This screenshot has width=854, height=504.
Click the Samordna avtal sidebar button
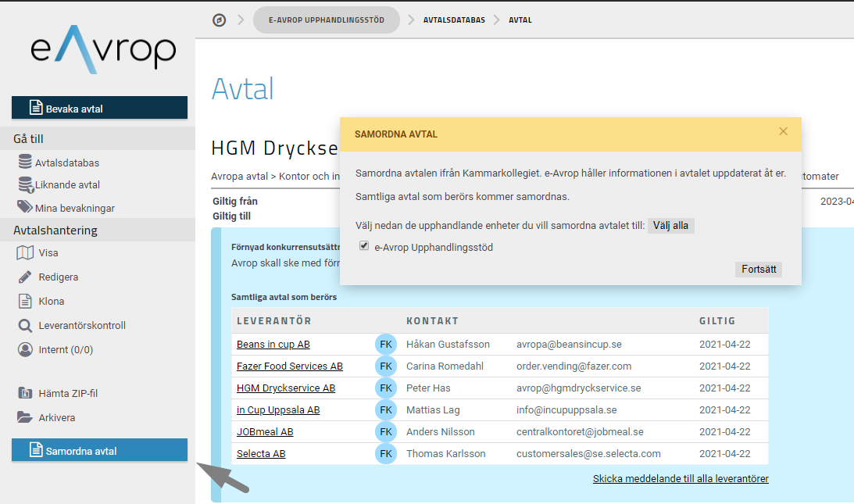tap(100, 450)
